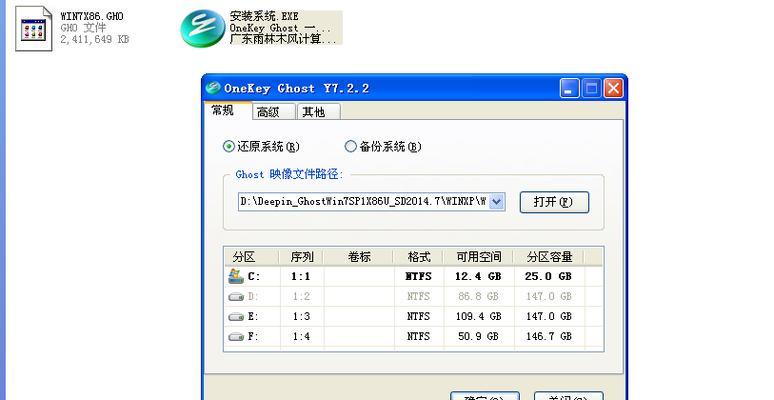Screen dimensions: 774x400
Task: Sort by the 可用空间 column header
Action: pyautogui.click(x=478, y=257)
